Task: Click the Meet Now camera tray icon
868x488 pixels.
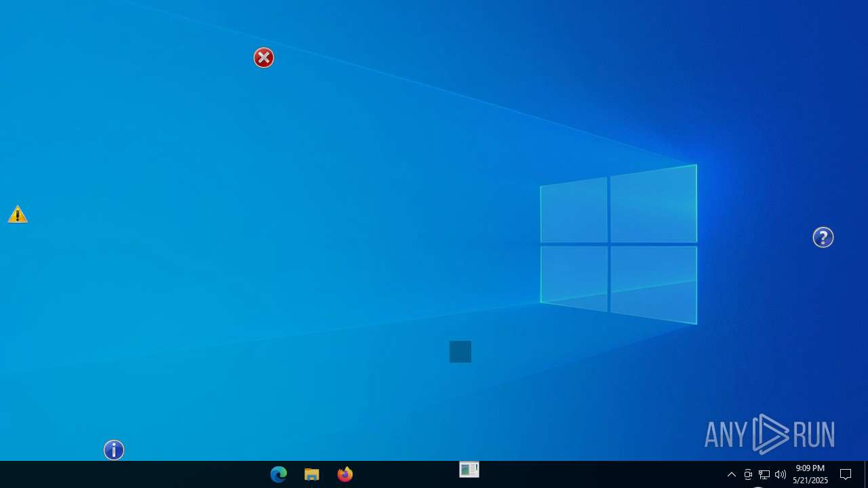Action: click(x=748, y=474)
